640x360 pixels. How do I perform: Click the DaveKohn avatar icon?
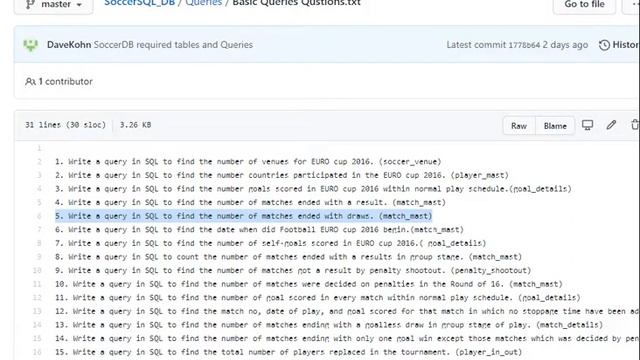pos(31,44)
